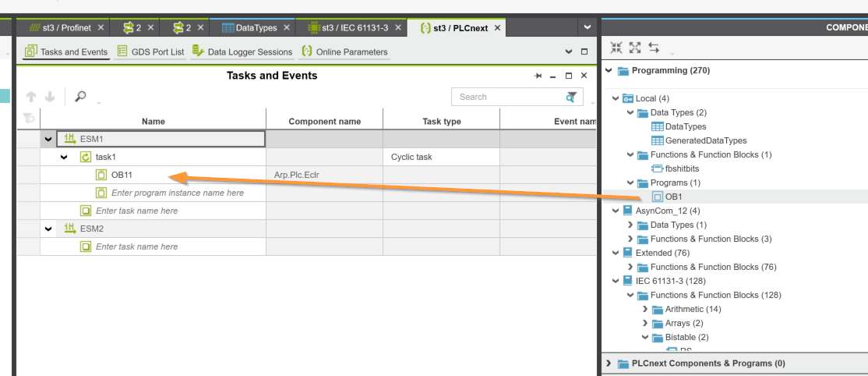Click the expand all icon in Components panel
The width and height of the screenshot is (868, 376).
tap(635, 48)
